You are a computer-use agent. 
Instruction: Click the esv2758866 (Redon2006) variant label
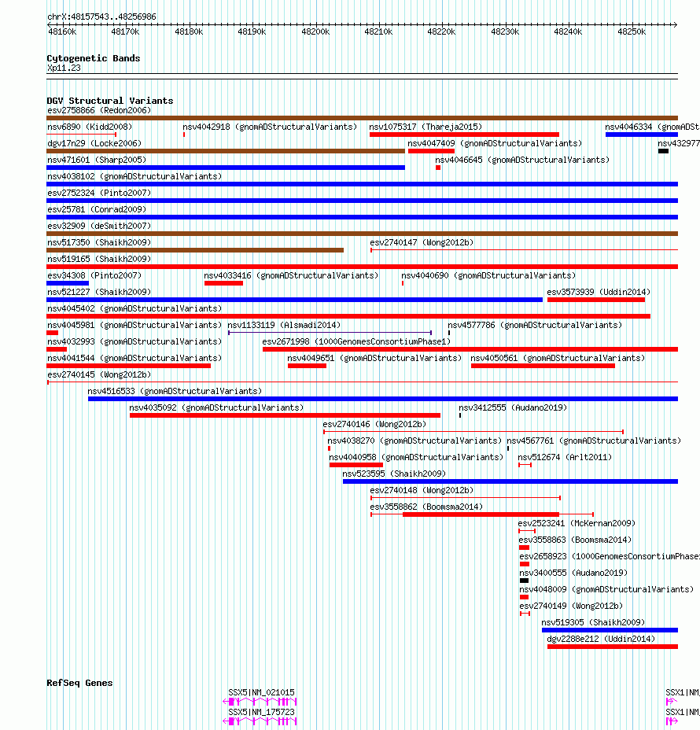[99, 110]
